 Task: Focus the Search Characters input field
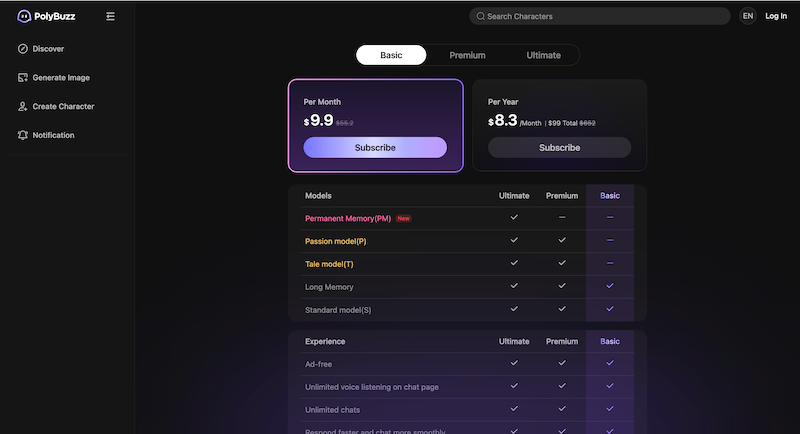point(600,16)
